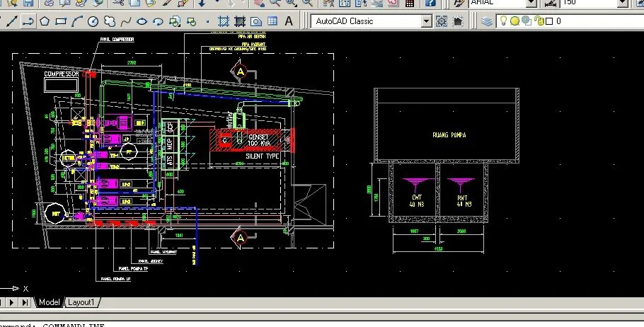The image size is (644, 327).
Task: Open the Layer Properties Manager
Action: coord(487,21)
